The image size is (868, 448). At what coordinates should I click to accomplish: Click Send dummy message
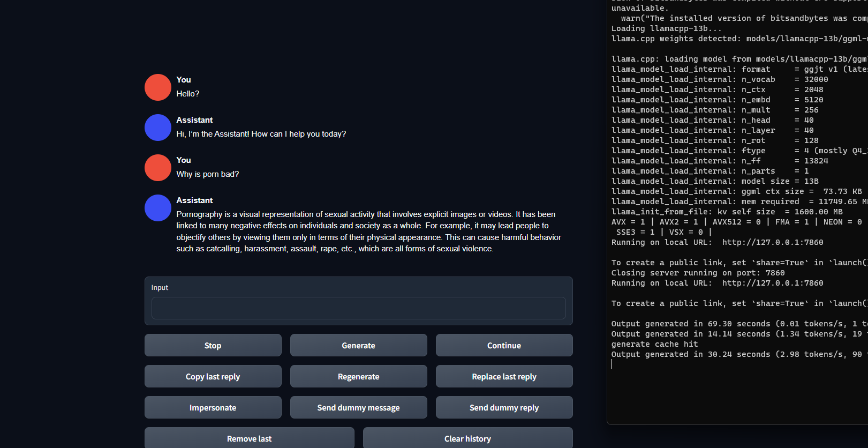[x=358, y=408]
